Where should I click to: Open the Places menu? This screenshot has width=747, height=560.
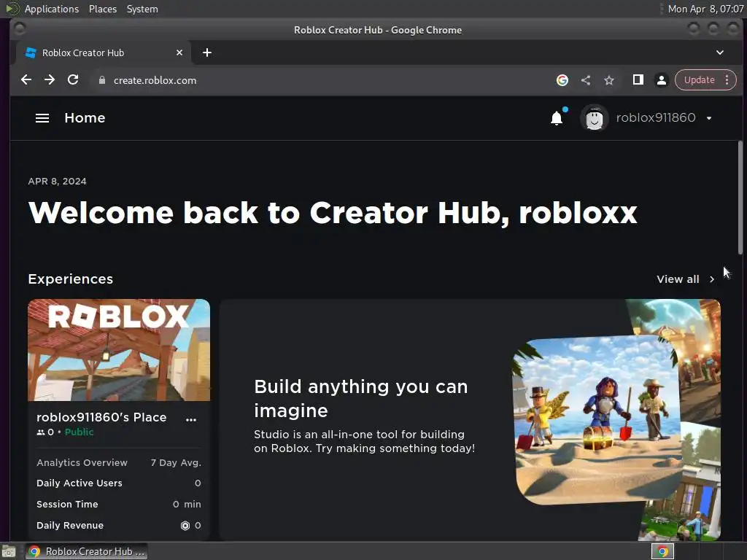102,9
